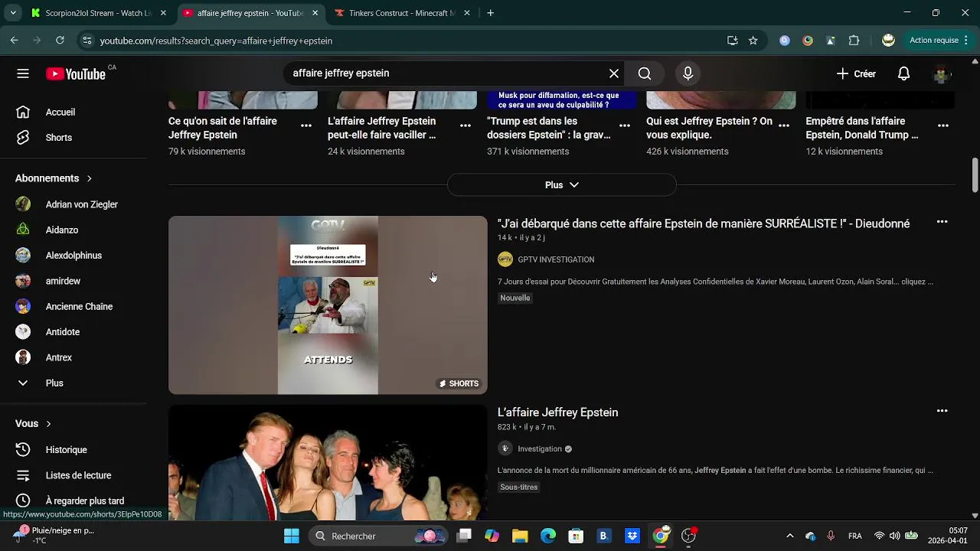
Task: Click the address bar URL
Action: (216, 41)
